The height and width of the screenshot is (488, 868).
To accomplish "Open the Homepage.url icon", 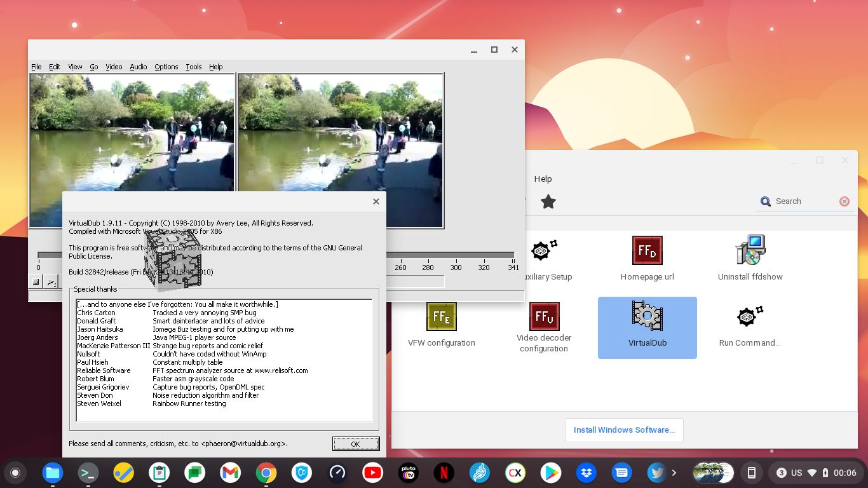I will (x=647, y=250).
